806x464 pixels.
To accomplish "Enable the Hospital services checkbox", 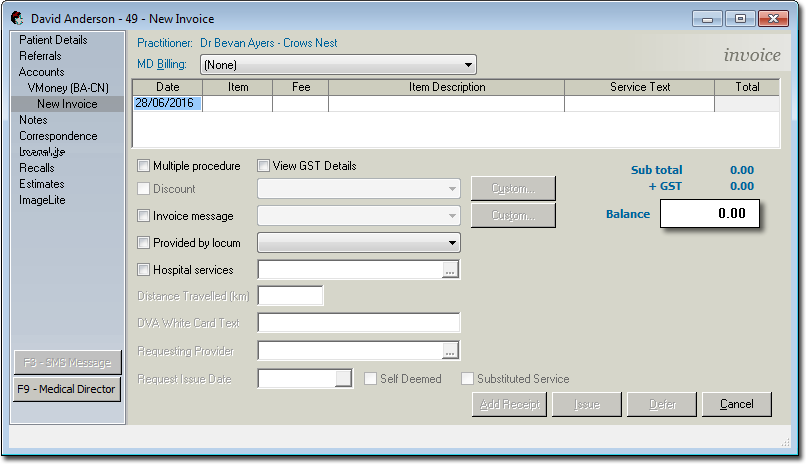I will [x=144, y=270].
